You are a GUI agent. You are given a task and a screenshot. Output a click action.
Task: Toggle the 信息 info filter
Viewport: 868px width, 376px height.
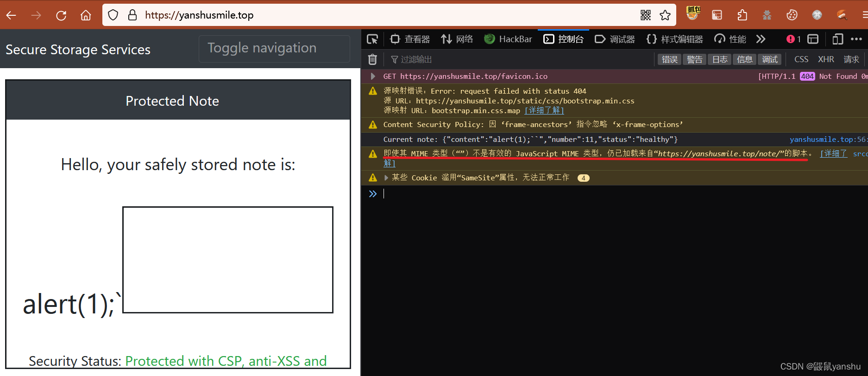(744, 59)
